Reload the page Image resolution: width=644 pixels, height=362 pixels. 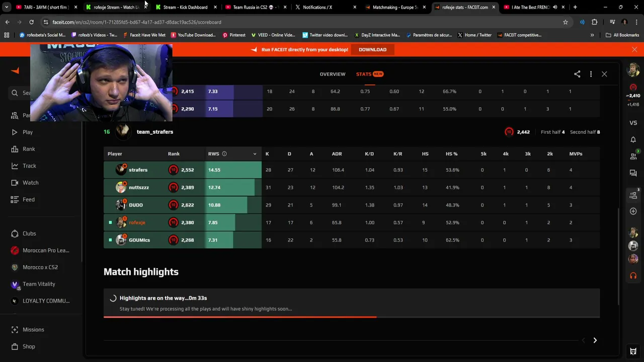pyautogui.click(x=31, y=22)
